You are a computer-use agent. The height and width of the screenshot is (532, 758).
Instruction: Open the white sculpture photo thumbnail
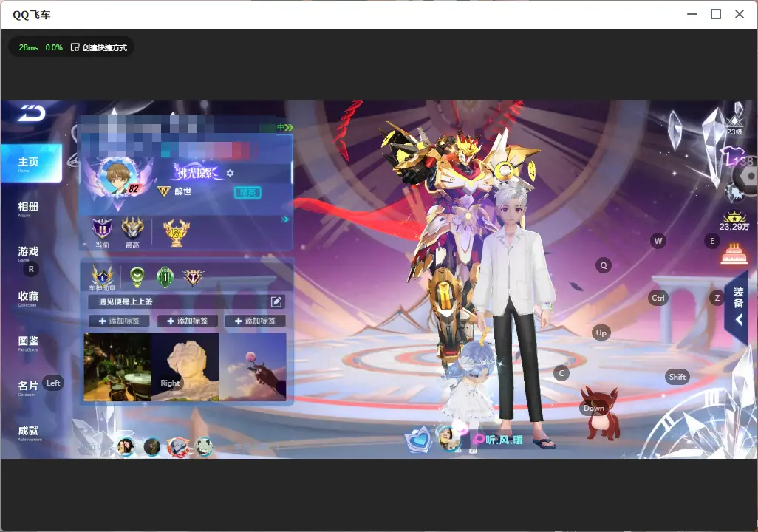point(185,367)
